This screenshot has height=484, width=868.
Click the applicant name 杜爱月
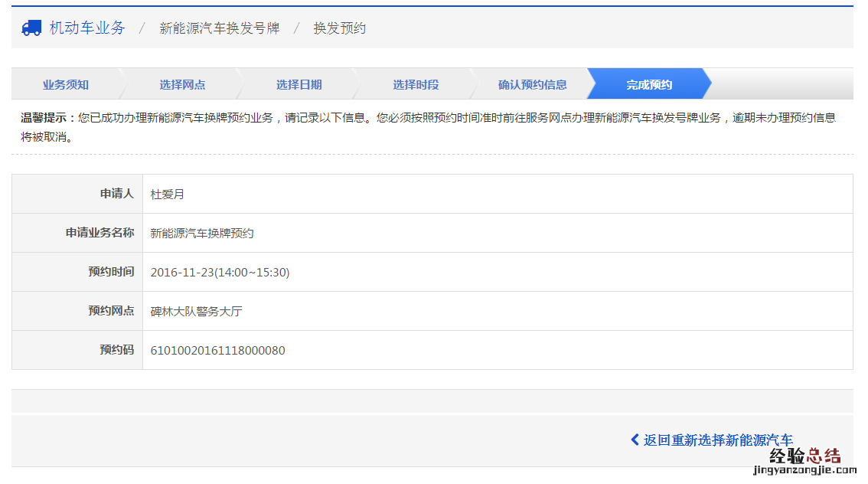(168, 195)
